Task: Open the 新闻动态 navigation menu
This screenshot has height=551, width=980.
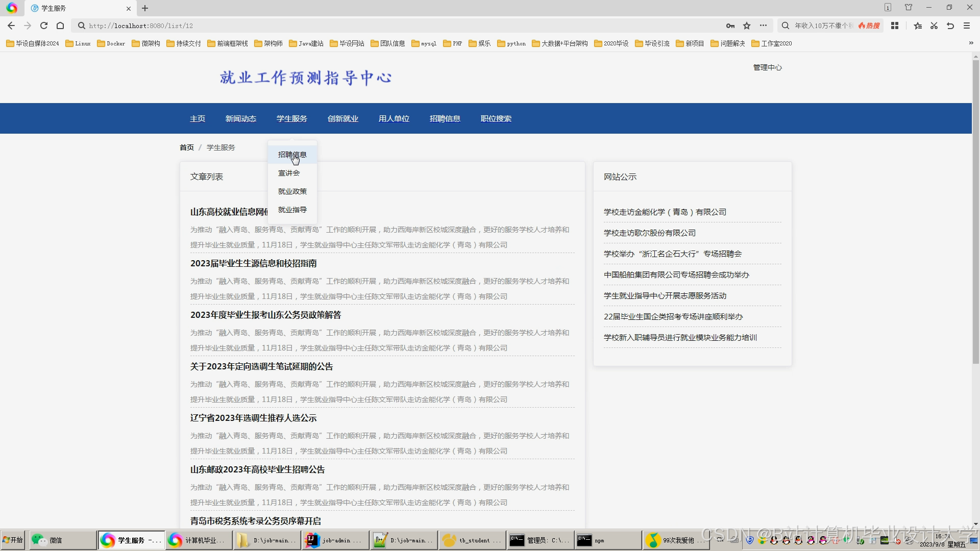Action: click(240, 118)
